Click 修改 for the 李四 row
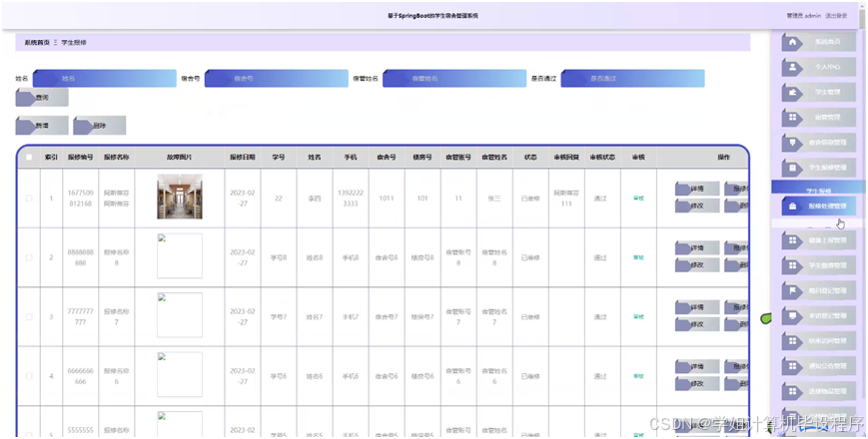Image resolution: width=868 pixels, height=439 pixels. pos(697,206)
